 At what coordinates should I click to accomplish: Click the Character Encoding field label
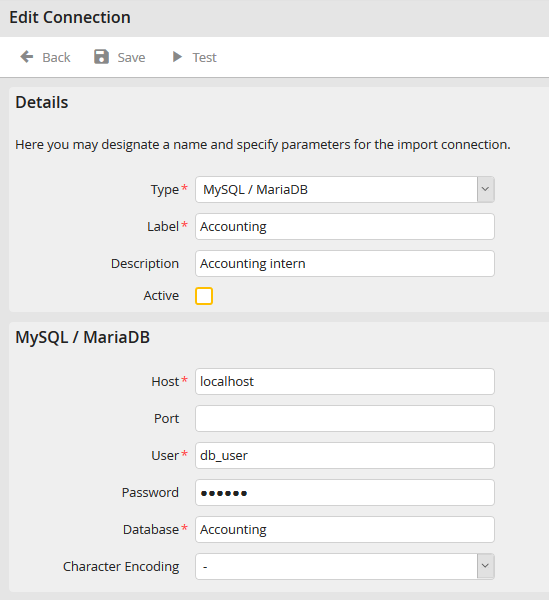[121, 566]
